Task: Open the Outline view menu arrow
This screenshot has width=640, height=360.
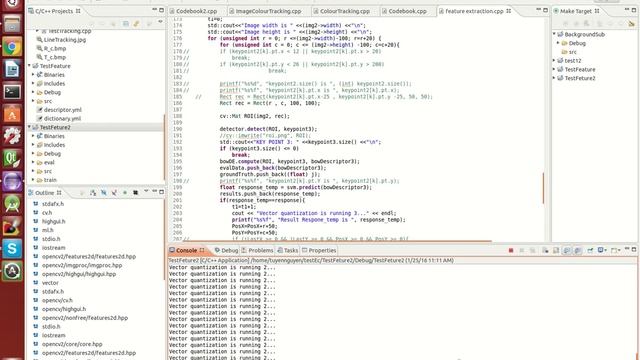Action: [146, 191]
